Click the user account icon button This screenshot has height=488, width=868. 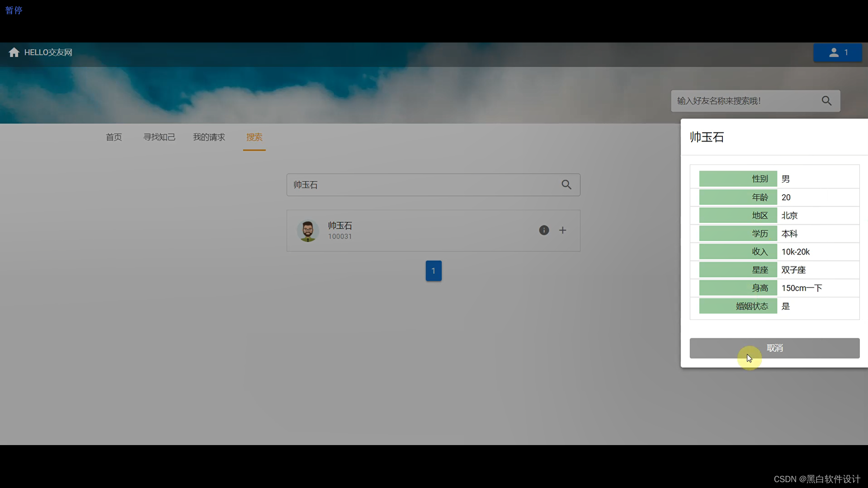click(x=837, y=52)
